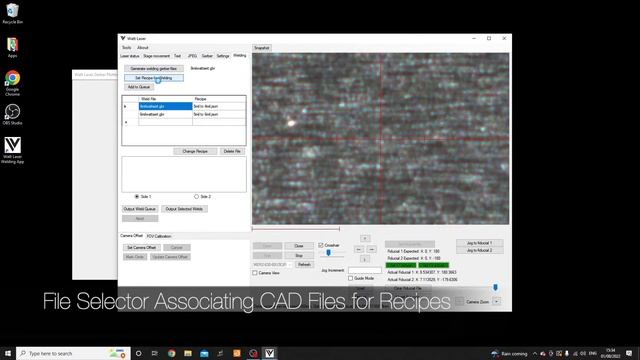Click the Output Selected Welds button
Image resolution: width=640 pixels, height=360 pixels.
[184, 209]
